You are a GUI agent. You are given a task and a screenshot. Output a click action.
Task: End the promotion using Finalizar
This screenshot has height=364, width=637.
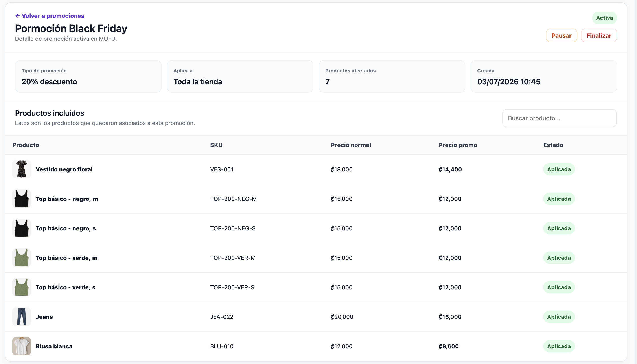click(599, 35)
